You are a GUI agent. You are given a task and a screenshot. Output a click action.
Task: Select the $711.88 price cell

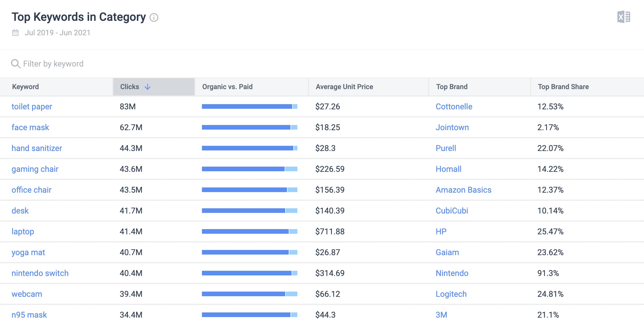click(x=330, y=231)
